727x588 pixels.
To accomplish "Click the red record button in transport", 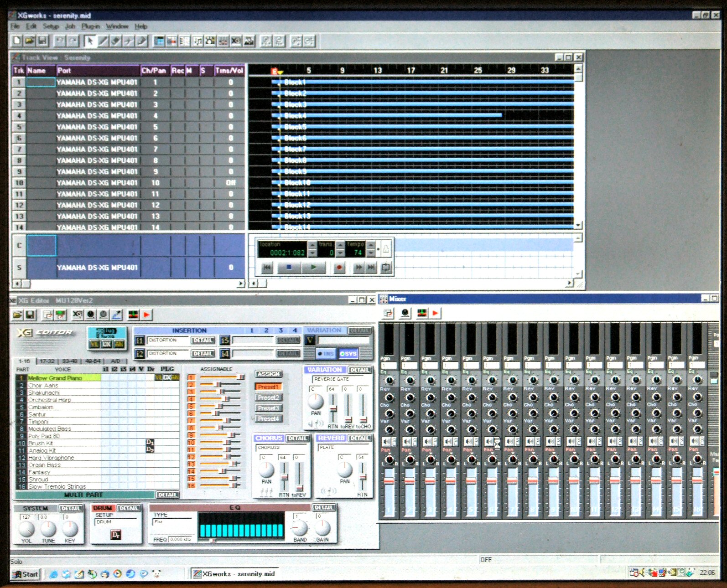I will [339, 268].
